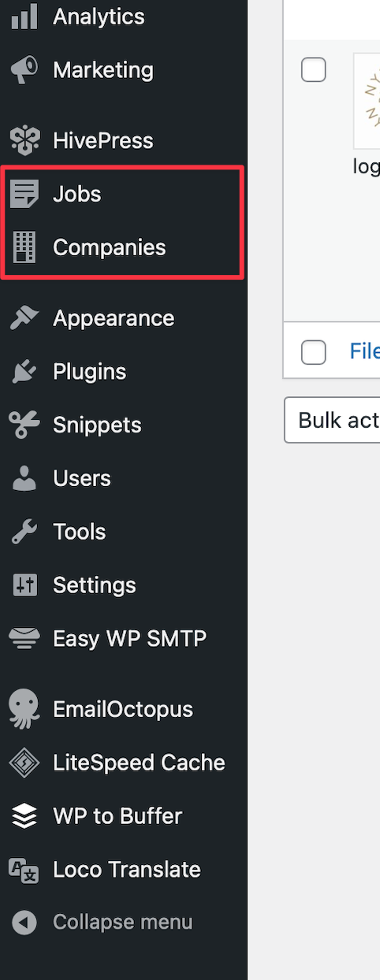Click the EmailOctopus octopus icon
This screenshot has width=380, height=980.
click(x=24, y=709)
